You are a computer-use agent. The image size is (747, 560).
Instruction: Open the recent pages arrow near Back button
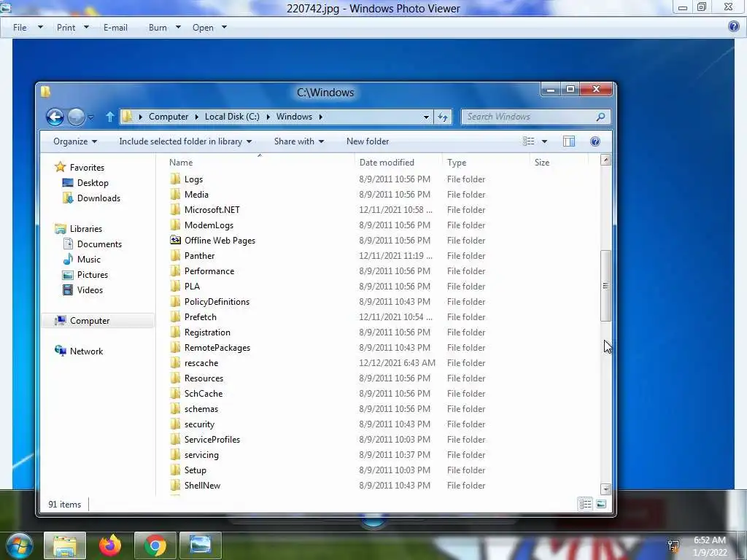(90, 117)
